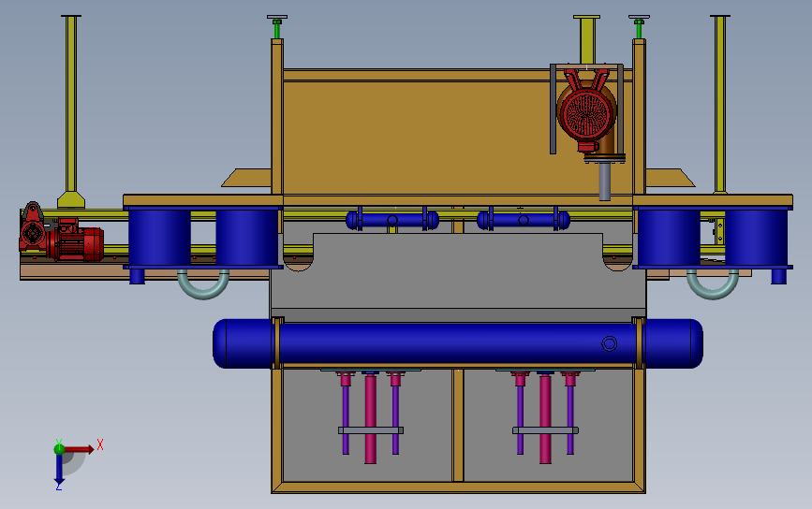This screenshot has width=812, height=509.
Task: Select the small blue cylinder left of center
Action: point(392,220)
